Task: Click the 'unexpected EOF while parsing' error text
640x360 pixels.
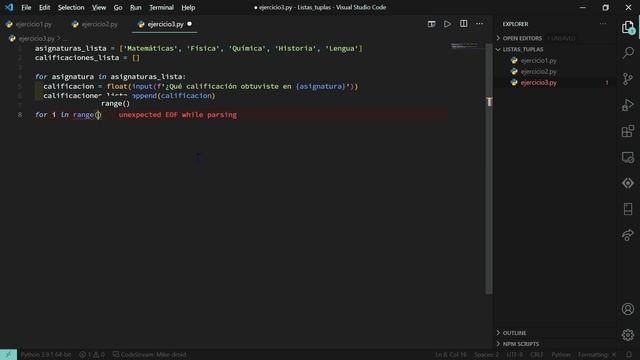Action: pos(178,115)
